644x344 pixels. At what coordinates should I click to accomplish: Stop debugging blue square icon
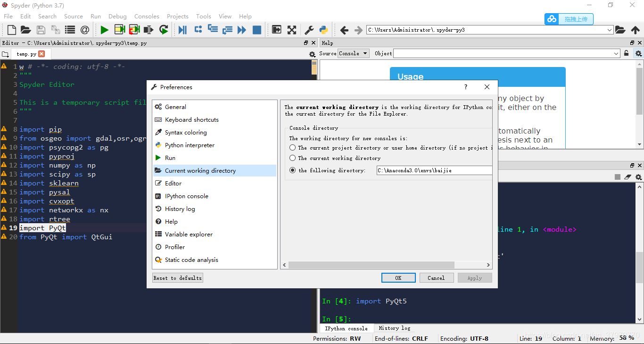click(x=257, y=30)
